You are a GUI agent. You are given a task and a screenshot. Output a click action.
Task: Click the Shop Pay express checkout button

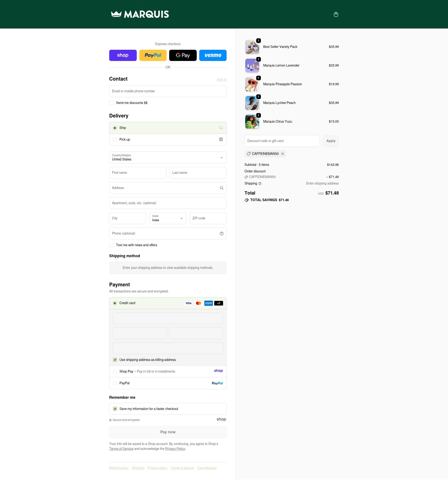coord(123,55)
